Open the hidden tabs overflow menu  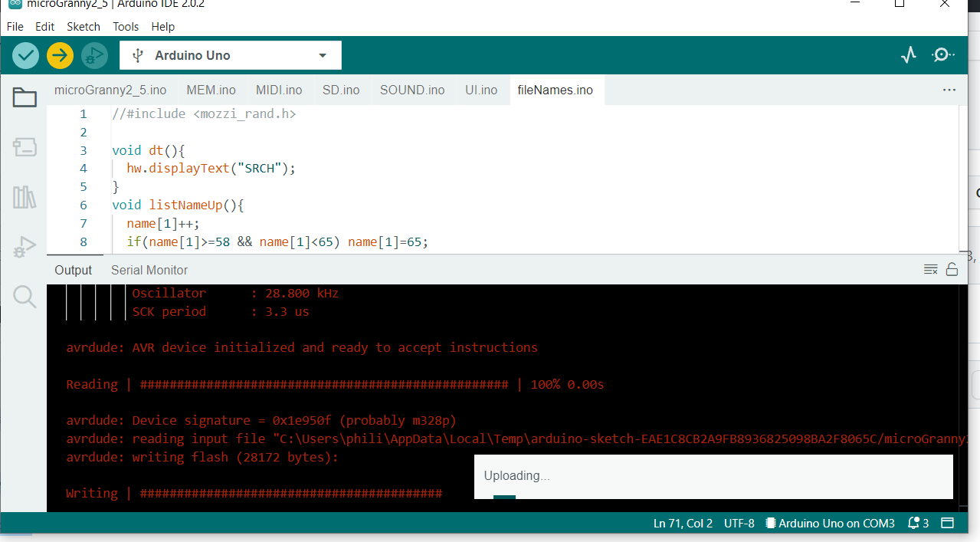click(949, 90)
